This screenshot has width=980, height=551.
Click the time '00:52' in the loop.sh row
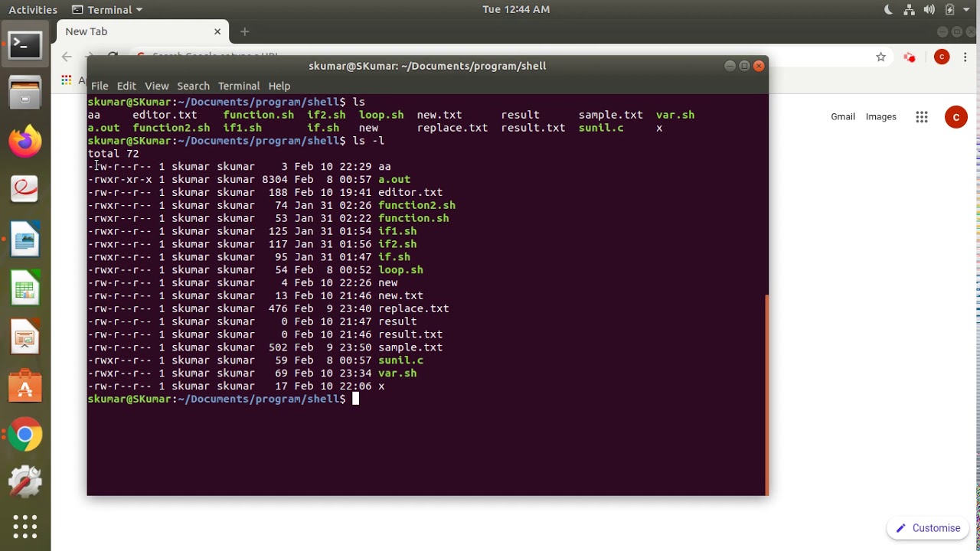(355, 270)
